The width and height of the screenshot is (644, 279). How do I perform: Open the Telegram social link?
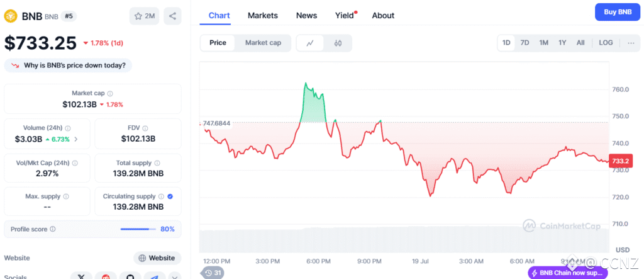click(155, 276)
